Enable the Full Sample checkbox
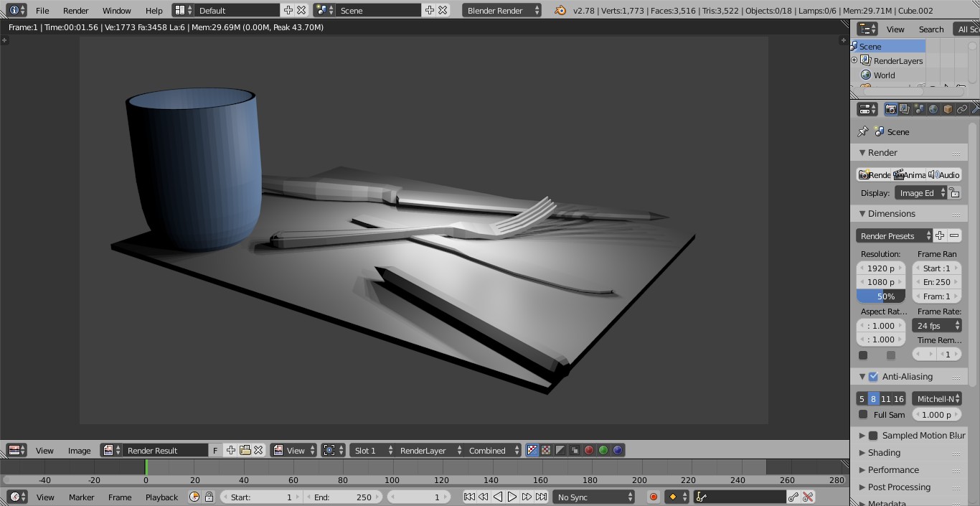 point(863,415)
